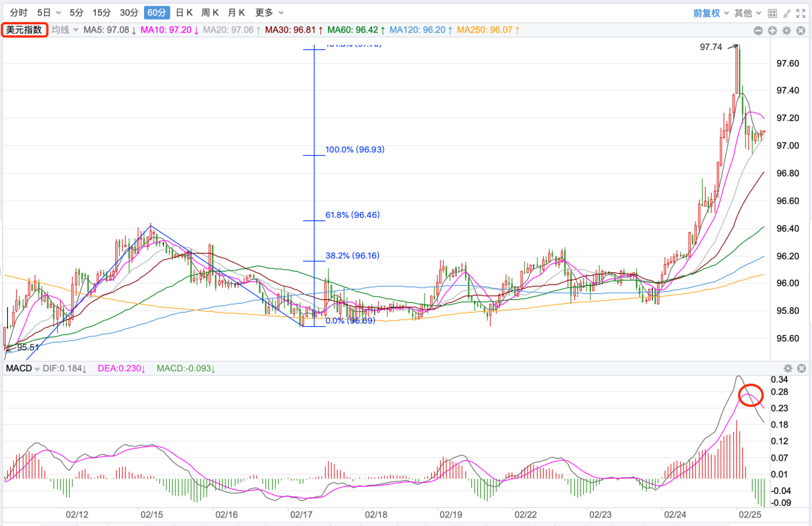The image size is (812, 526).
Task: Open MACD panel settings gear
Action: pyautogui.click(x=788, y=368)
